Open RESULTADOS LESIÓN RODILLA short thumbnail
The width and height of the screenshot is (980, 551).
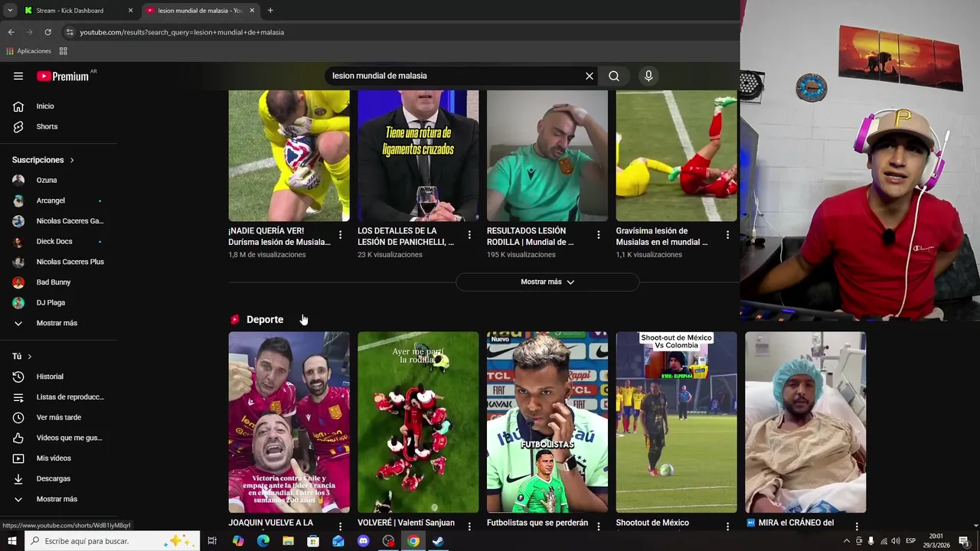pos(547,155)
